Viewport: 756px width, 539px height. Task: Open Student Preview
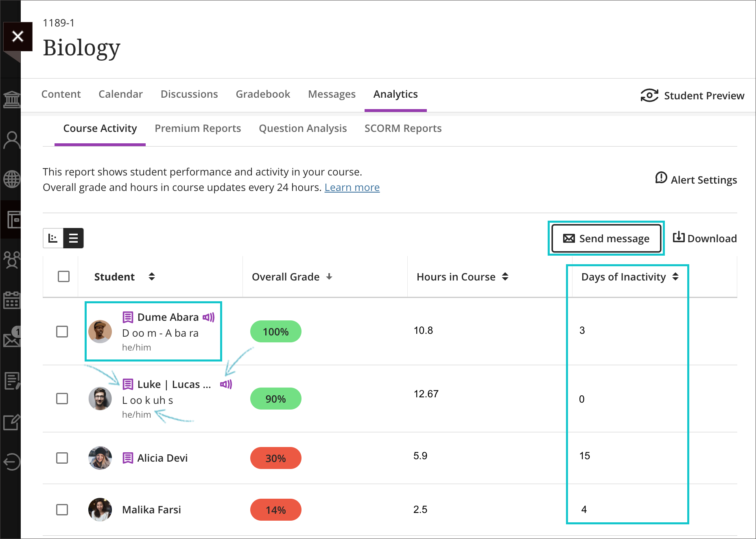(693, 96)
